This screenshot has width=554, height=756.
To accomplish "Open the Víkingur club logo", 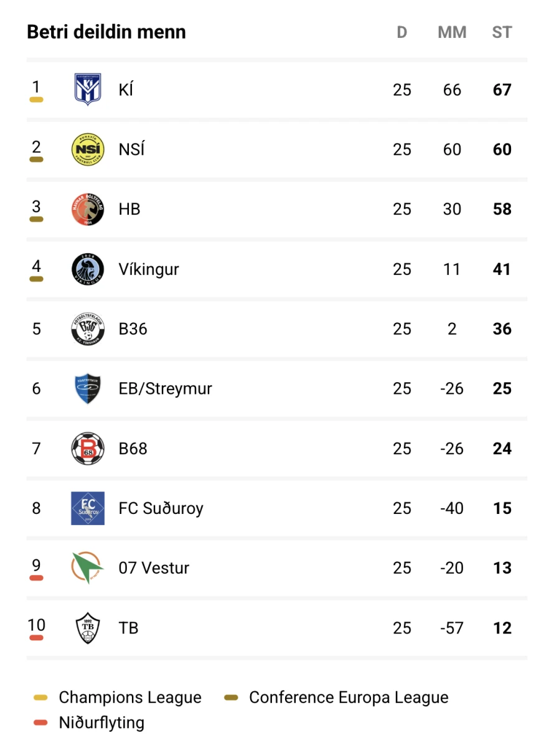I will tap(87, 269).
